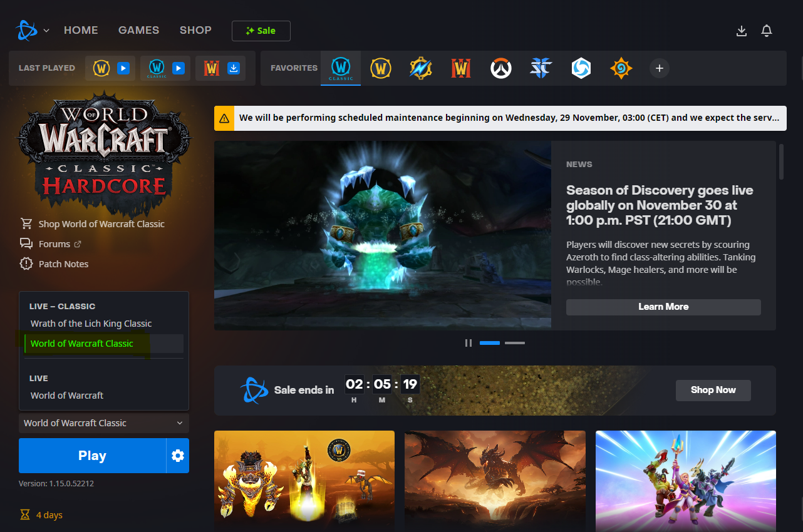The width and height of the screenshot is (803, 532).
Task: Open Shop World of Warcraft Classic link
Action: [101, 224]
